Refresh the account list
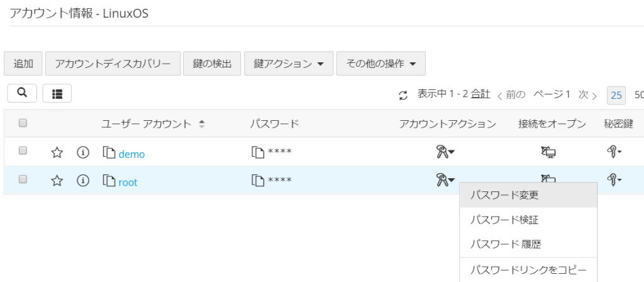 click(404, 95)
